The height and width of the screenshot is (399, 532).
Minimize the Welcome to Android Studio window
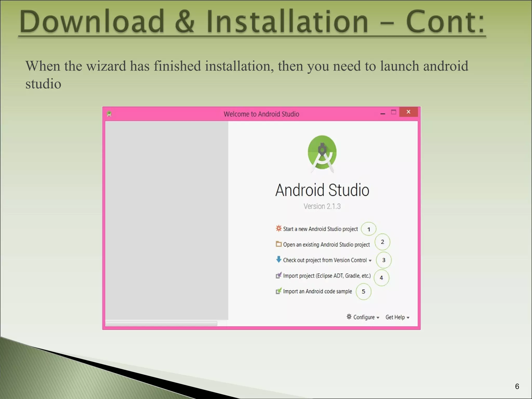coord(383,113)
